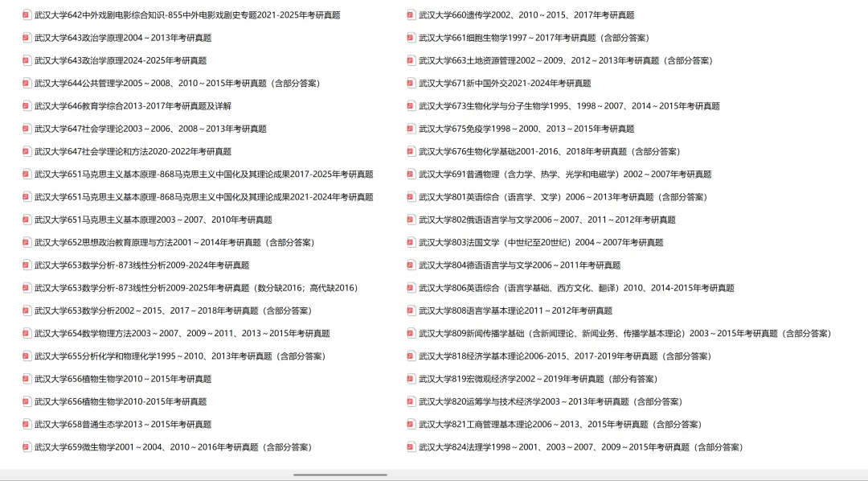
Task: Click PDF icon of 808语言学基本理论 file
Action: 411,310
